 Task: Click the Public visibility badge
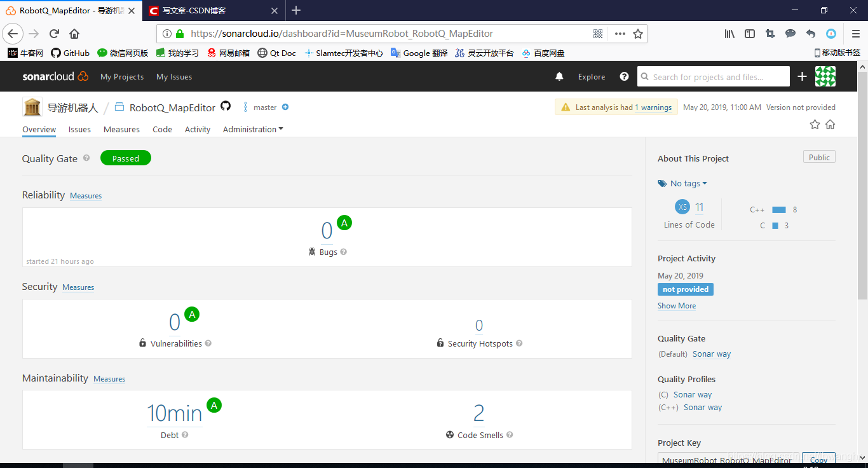819,157
